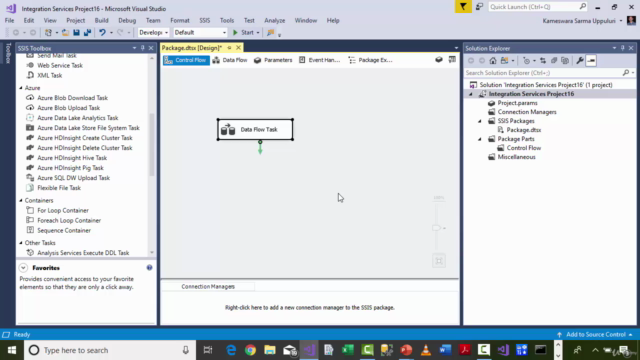Image resolution: width=640 pixels, height=360 pixels.
Task: Toggle Preview Selected Items in Solution Explorer
Action: (591, 60)
